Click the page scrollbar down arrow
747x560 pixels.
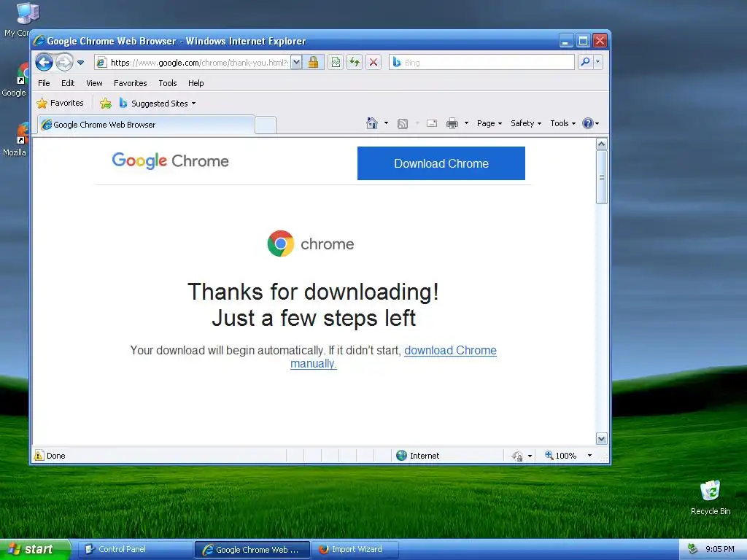coord(602,438)
